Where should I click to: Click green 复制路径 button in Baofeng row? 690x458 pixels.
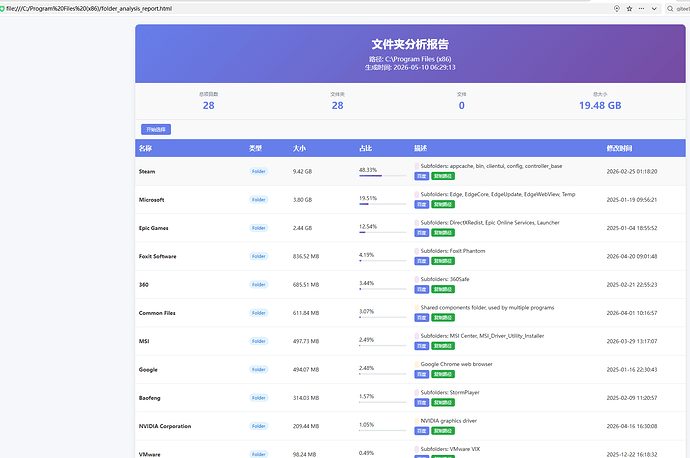point(443,402)
